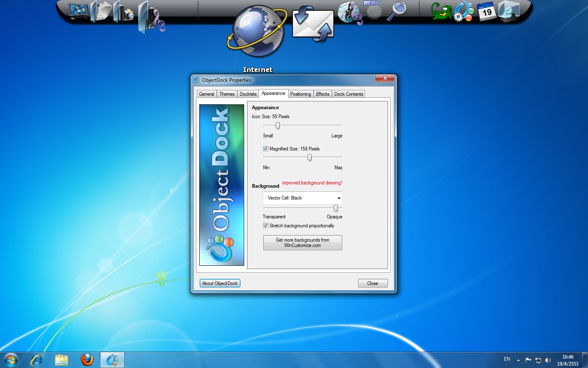Image resolution: width=588 pixels, height=368 pixels.
Task: Open the Dock Contents tab
Action: (349, 94)
